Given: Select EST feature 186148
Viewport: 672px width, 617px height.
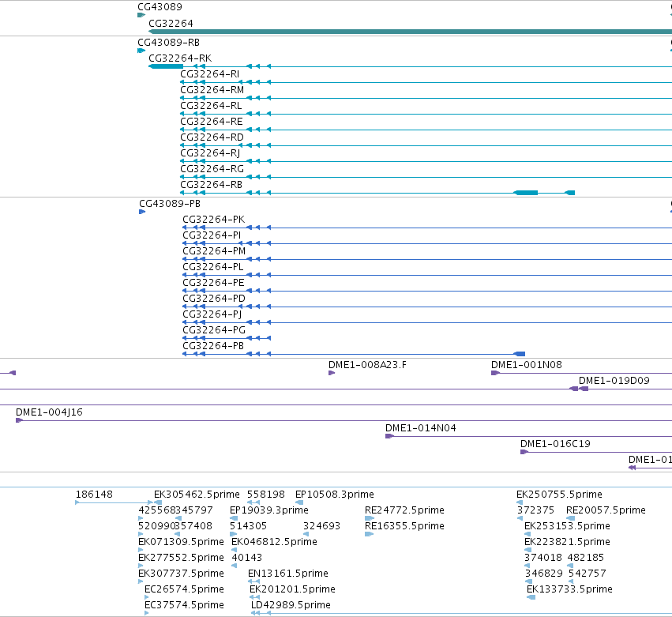Looking at the screenshot, I should click(x=94, y=495).
